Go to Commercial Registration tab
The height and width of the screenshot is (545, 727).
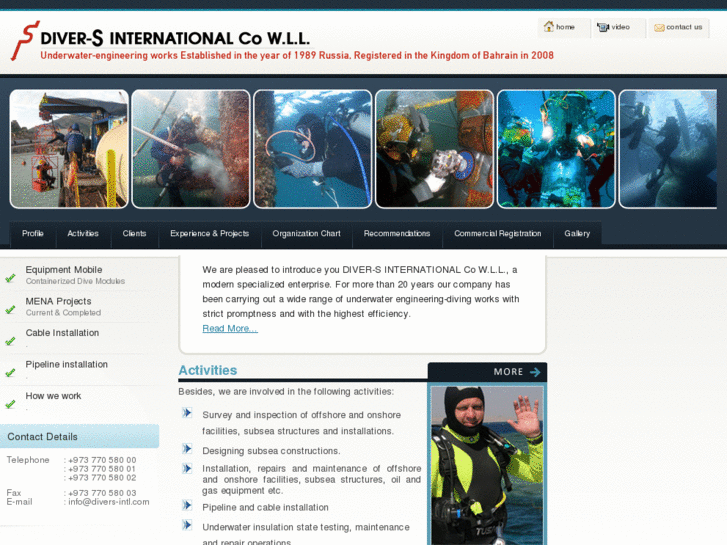click(497, 234)
